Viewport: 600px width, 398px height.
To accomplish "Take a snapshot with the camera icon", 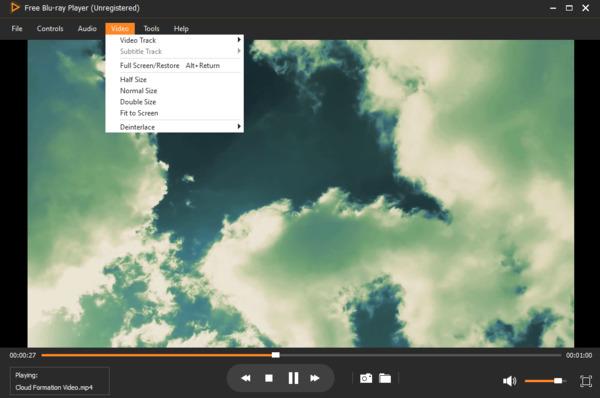I will [x=366, y=378].
